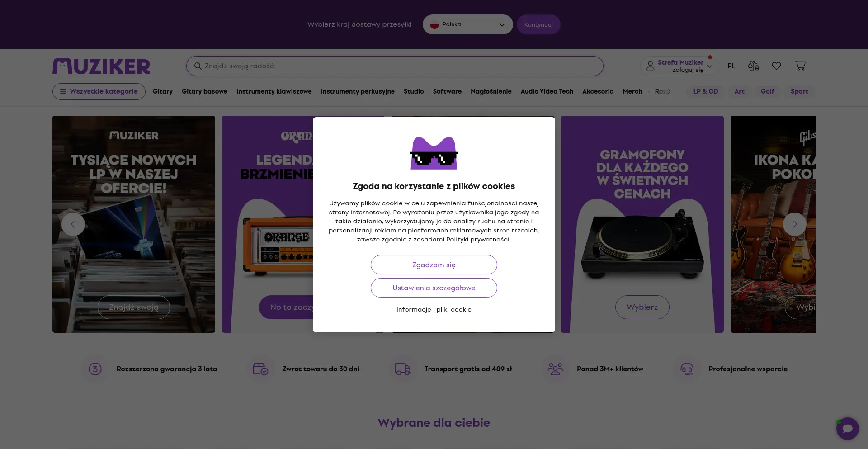Switch the PL language selector
868x449 pixels.
coord(731,66)
